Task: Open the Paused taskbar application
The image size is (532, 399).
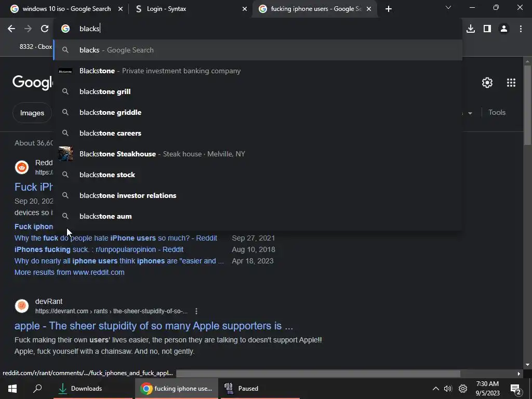Action: coord(260,389)
